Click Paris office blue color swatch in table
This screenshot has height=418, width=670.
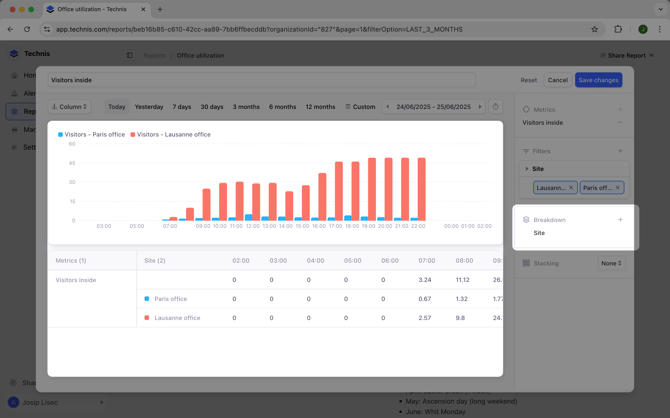point(147,299)
